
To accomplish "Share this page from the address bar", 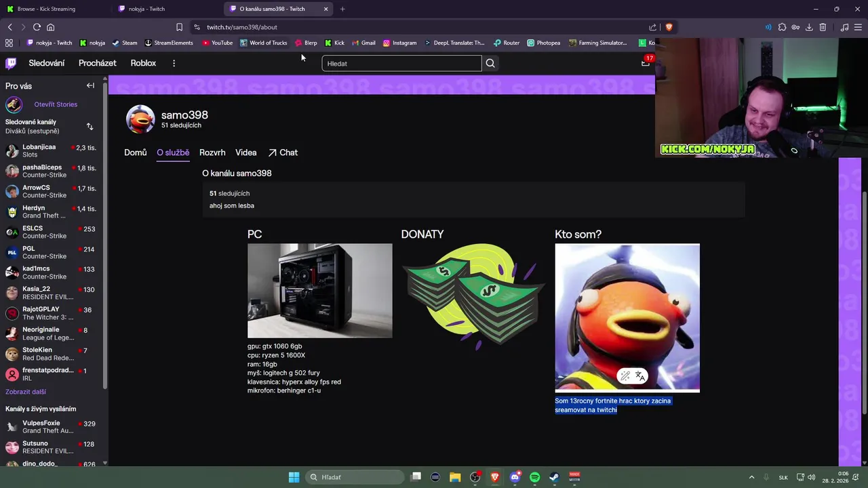I will coord(652,27).
